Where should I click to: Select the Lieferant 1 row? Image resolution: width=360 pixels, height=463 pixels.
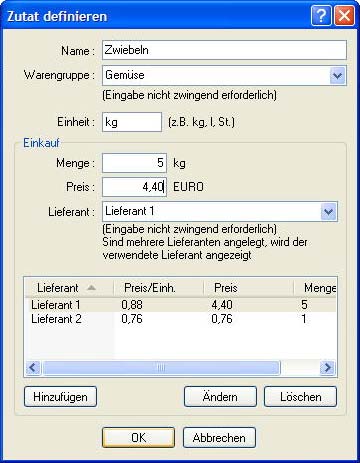coord(181,305)
